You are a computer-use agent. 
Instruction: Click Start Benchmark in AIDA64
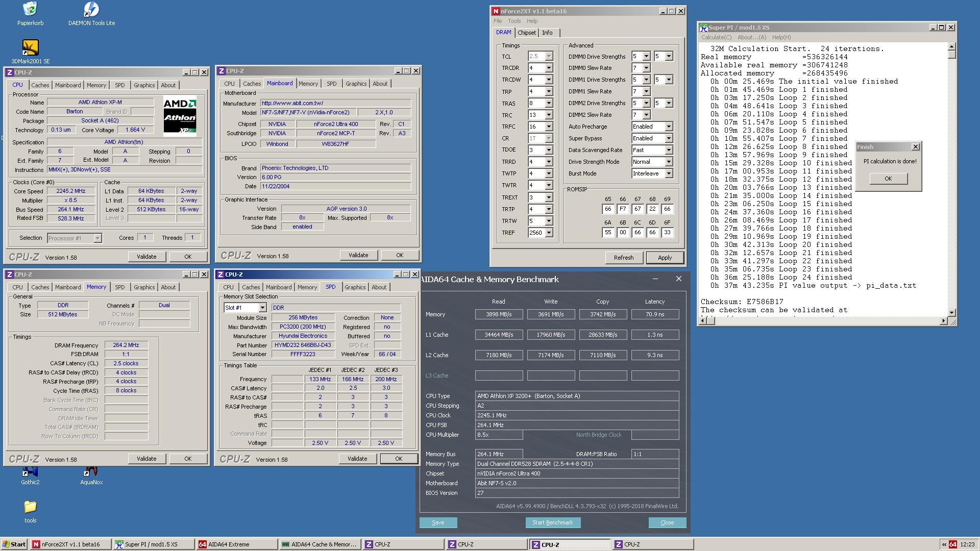click(553, 522)
